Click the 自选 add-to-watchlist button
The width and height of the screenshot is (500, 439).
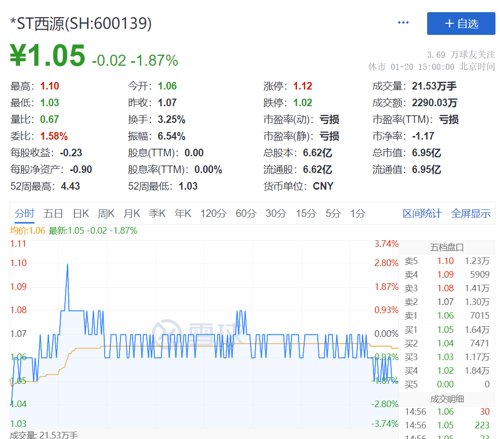(461, 24)
